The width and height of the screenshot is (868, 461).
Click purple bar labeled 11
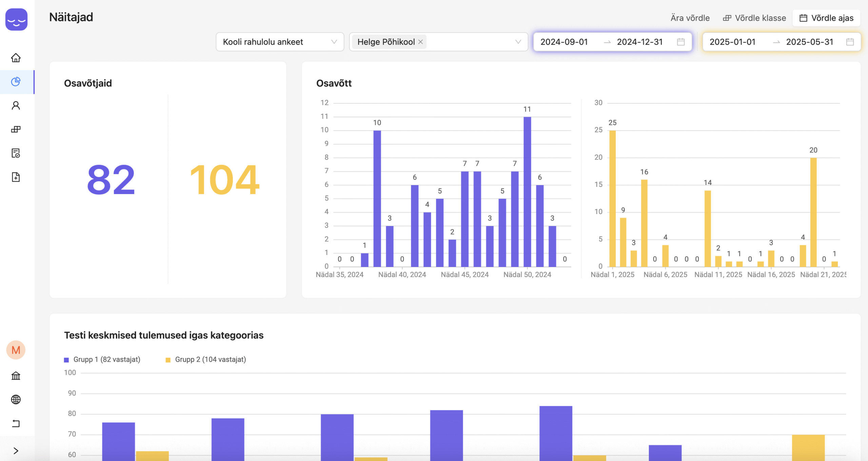coord(527,192)
